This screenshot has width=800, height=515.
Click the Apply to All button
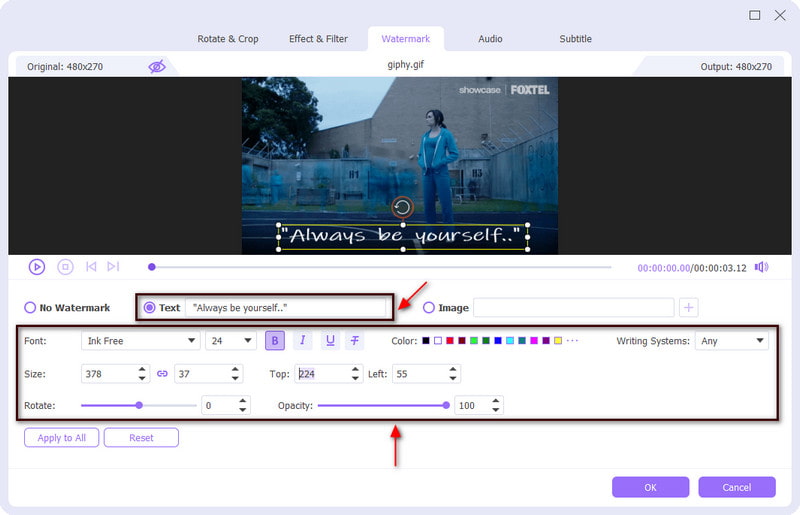62,437
